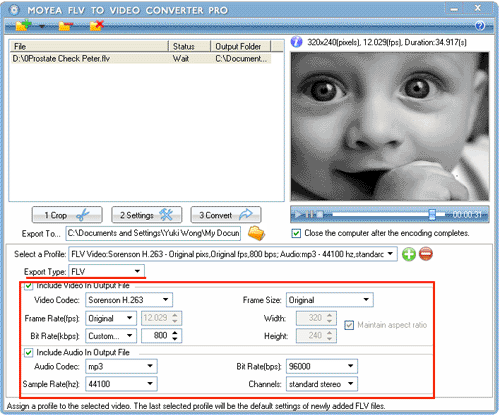Image resolution: width=500 pixels, height=416 pixels.
Task: Toggle Include Audio In Output File checkbox
Action: coord(29,352)
